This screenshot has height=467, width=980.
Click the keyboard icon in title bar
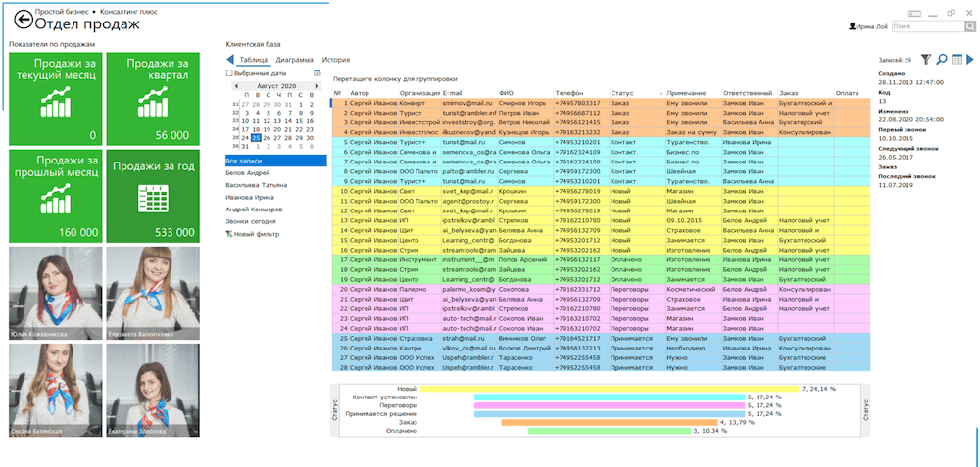[x=913, y=12]
